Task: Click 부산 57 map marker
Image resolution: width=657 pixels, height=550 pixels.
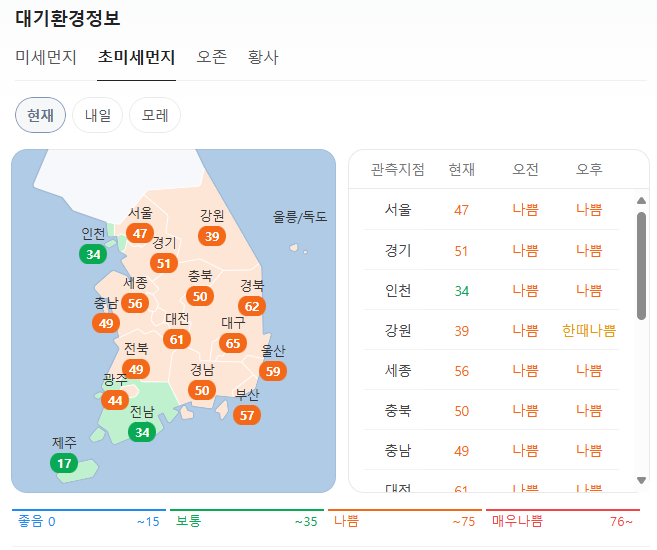Action: pos(247,416)
